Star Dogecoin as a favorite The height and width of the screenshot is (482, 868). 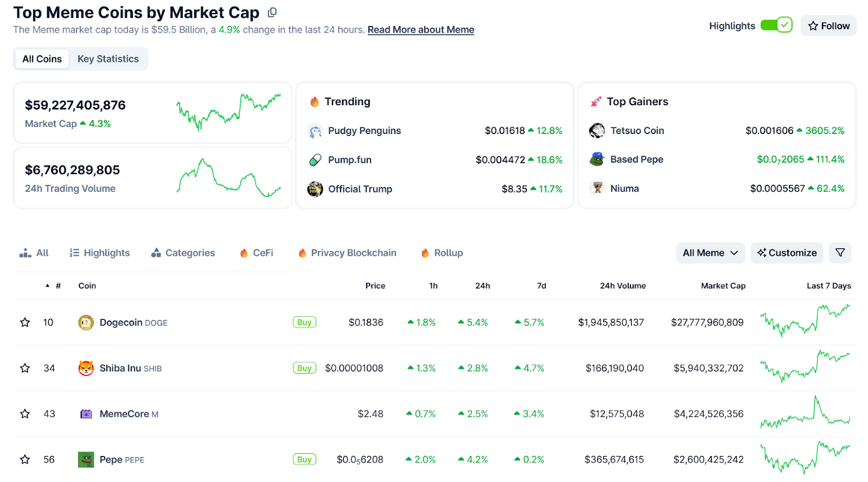(x=25, y=323)
